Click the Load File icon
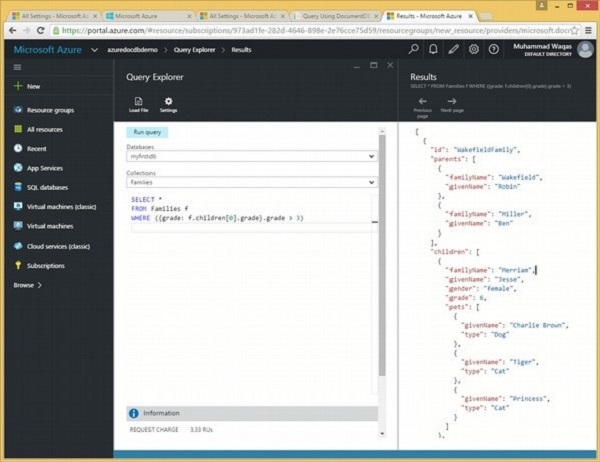 [137, 100]
